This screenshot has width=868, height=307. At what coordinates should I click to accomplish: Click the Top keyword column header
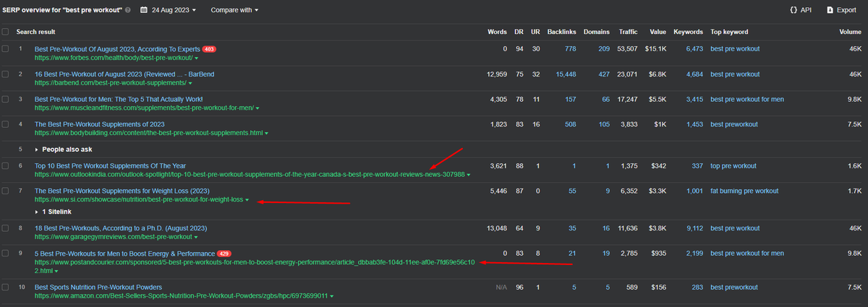[729, 32]
